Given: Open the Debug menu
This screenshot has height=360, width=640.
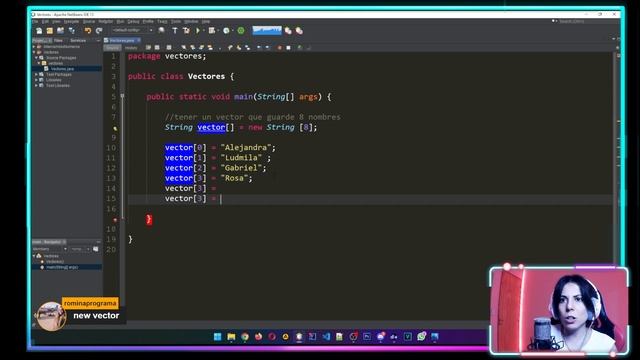Looking at the screenshot, I should pos(133,21).
